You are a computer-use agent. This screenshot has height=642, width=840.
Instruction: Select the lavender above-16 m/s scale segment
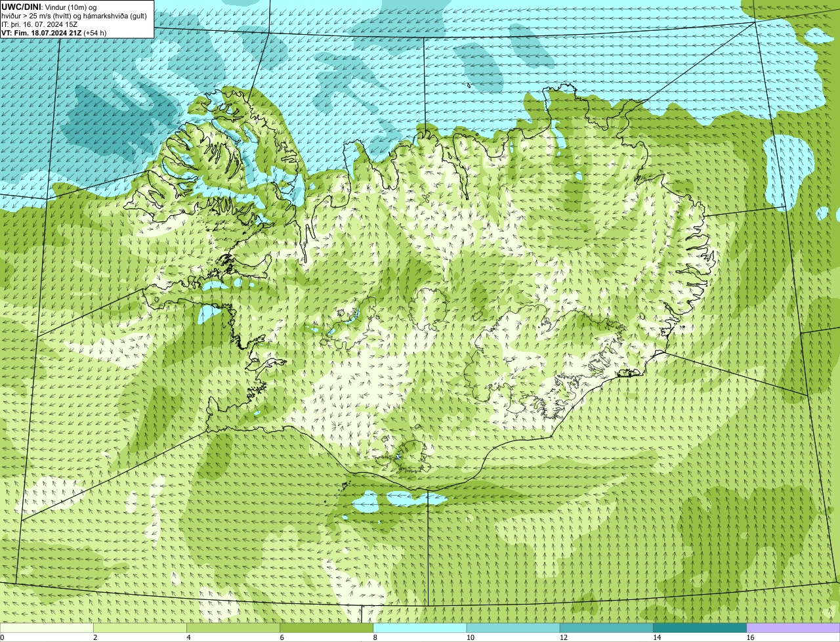coord(793,628)
